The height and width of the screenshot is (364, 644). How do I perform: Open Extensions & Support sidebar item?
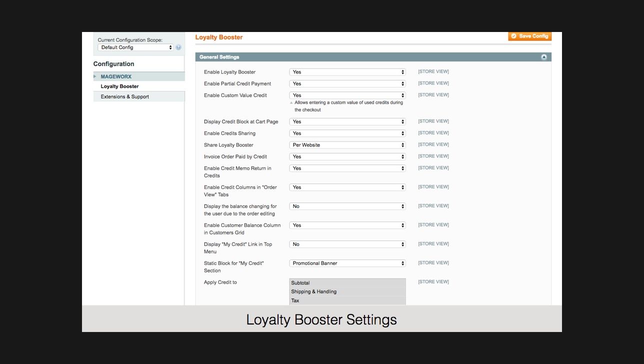coord(124,96)
